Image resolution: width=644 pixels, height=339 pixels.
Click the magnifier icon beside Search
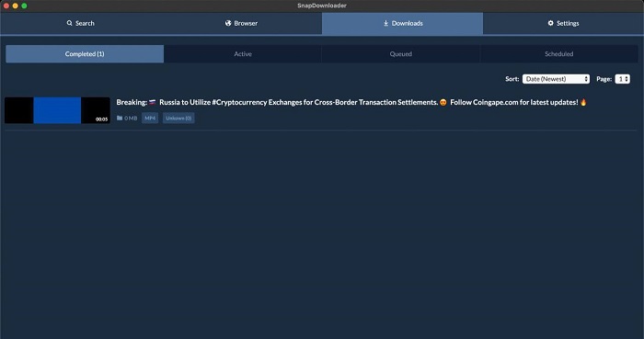click(x=69, y=23)
